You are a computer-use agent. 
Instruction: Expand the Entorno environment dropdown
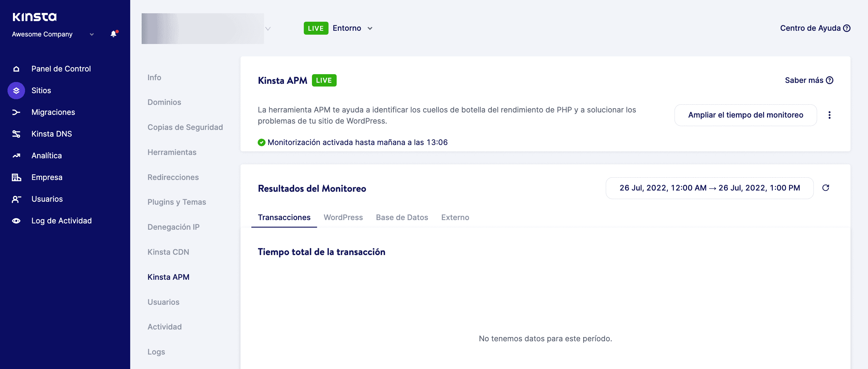pos(370,28)
